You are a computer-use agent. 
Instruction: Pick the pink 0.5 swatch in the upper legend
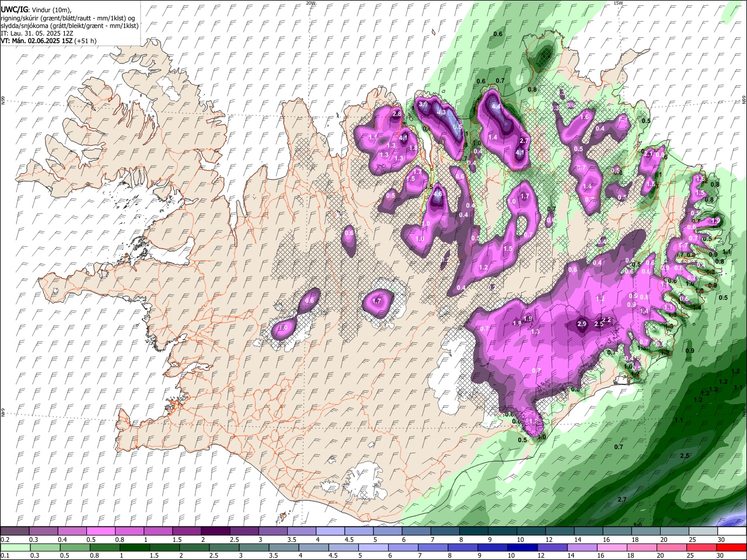[x=100, y=531]
